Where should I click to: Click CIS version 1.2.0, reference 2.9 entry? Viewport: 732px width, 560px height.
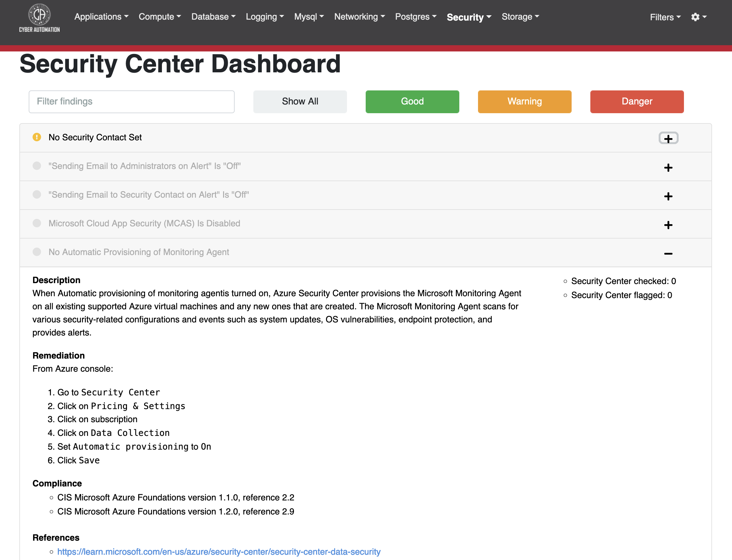click(x=175, y=511)
